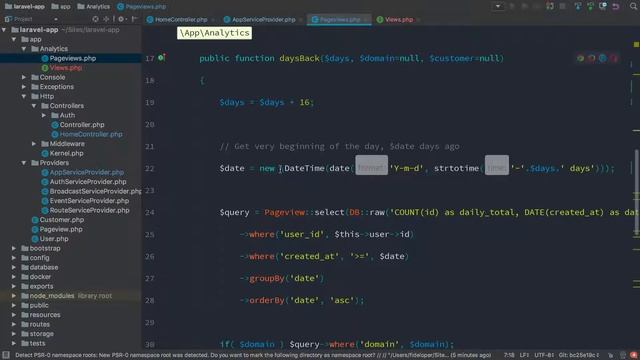
Task: Click the purple revert/undo icon
Action: pos(616,6)
